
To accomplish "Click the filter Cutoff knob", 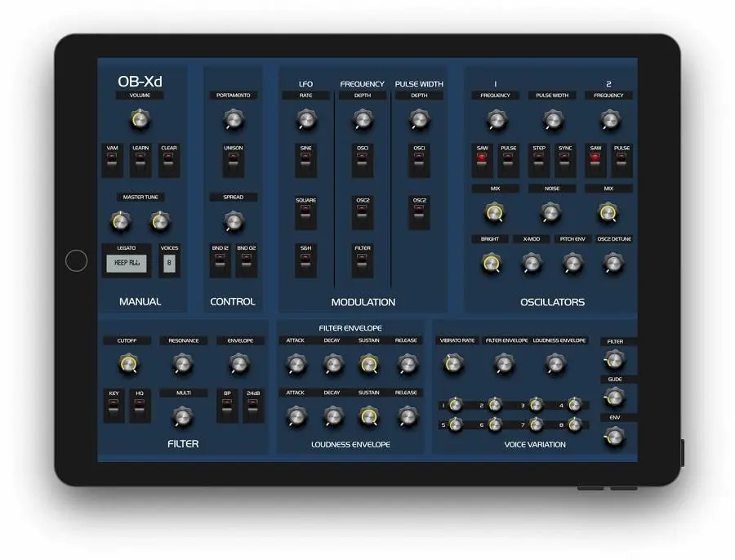I will 127,364.
